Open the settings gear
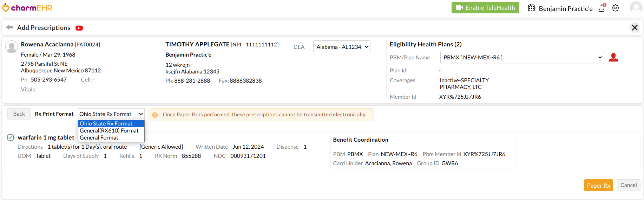Screen dimensions: 644x200 (x=616, y=8)
